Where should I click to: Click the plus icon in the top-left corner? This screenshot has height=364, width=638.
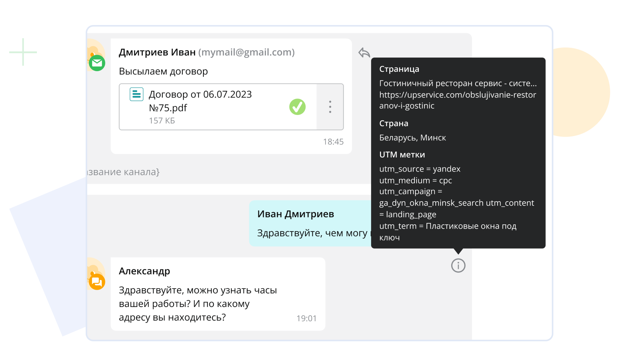pos(23,52)
